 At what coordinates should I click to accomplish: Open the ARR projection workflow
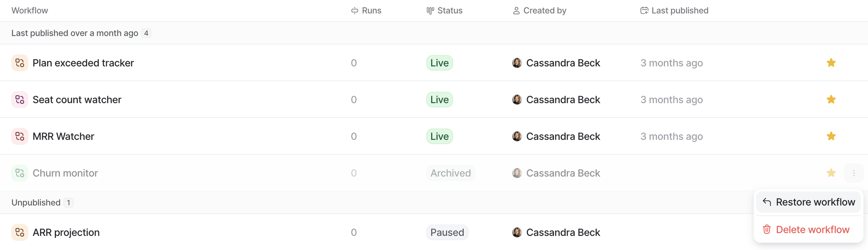[x=66, y=232]
